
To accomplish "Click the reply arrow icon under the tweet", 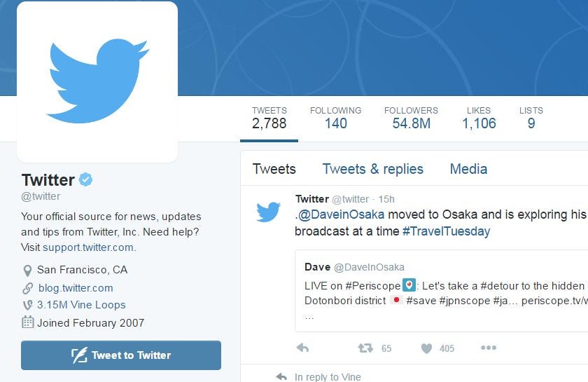I will point(302,348).
